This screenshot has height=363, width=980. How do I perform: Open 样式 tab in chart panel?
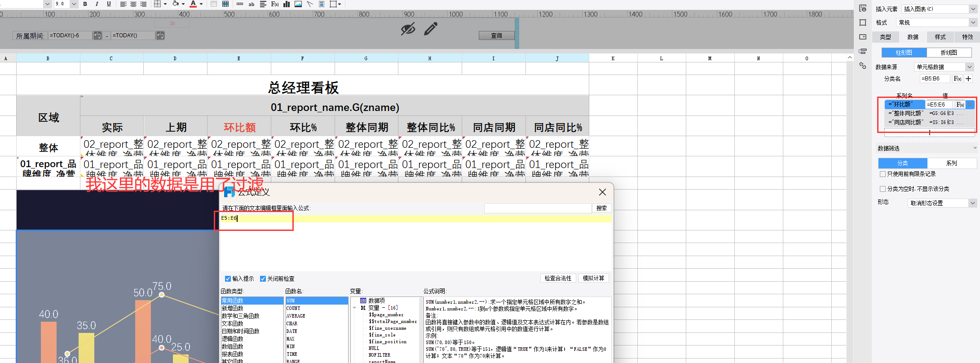click(x=940, y=37)
